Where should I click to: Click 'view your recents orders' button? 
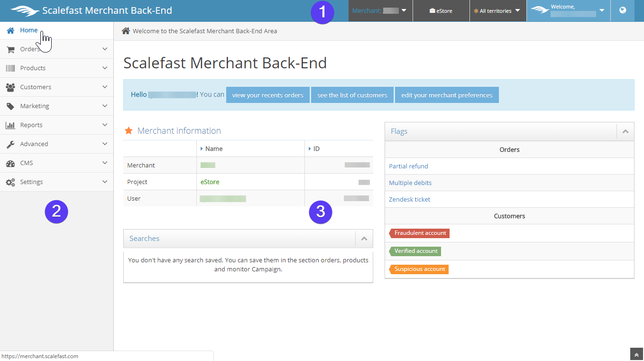click(x=267, y=95)
